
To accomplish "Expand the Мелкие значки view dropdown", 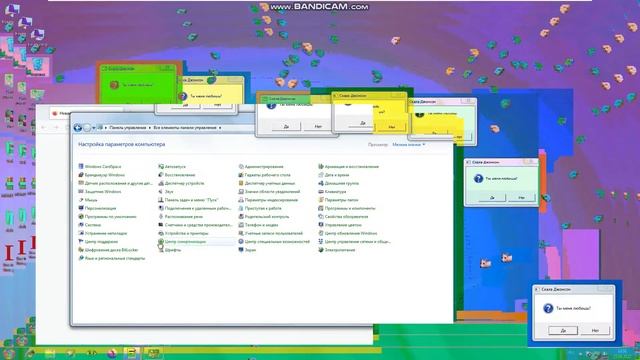I will (409, 144).
